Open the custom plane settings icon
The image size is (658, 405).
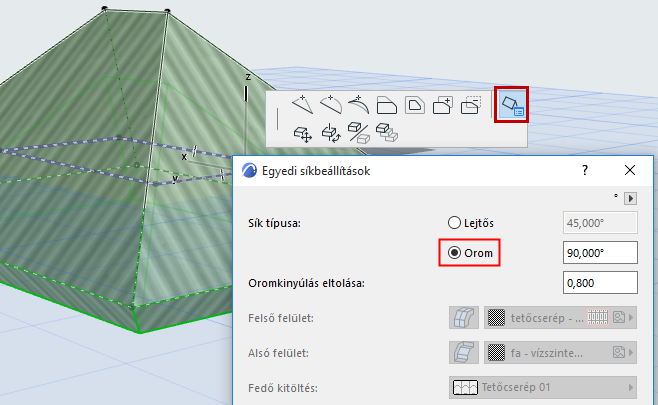click(511, 105)
